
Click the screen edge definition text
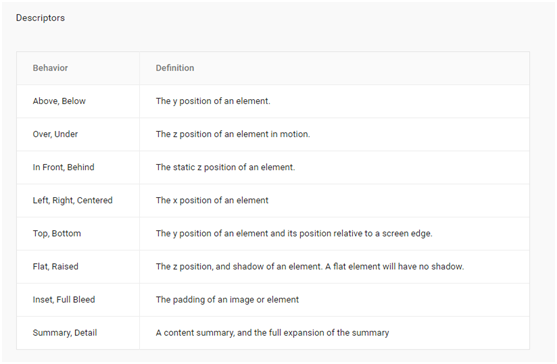coord(294,233)
